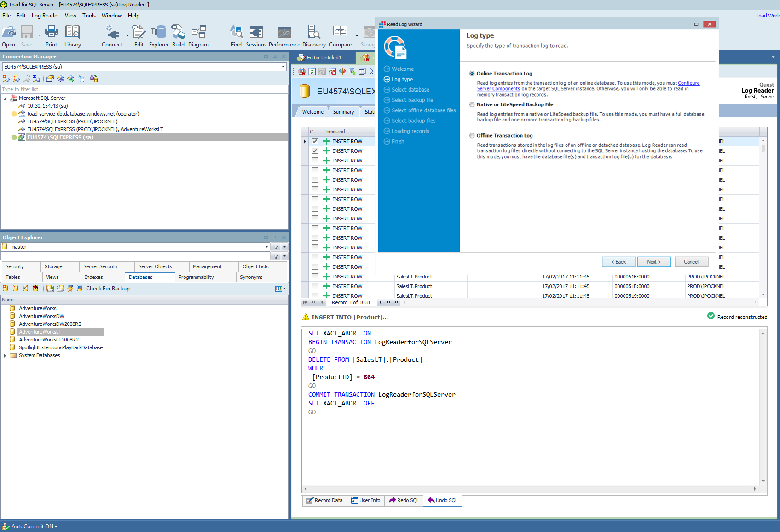780x532 pixels.
Task: Click the first database icon in Object Explorer toolbar
Action: click(6, 289)
